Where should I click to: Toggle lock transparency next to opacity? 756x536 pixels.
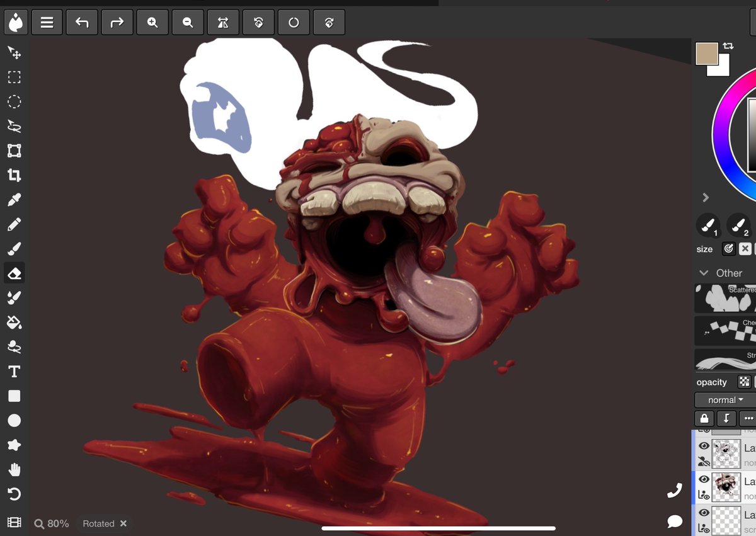click(745, 382)
